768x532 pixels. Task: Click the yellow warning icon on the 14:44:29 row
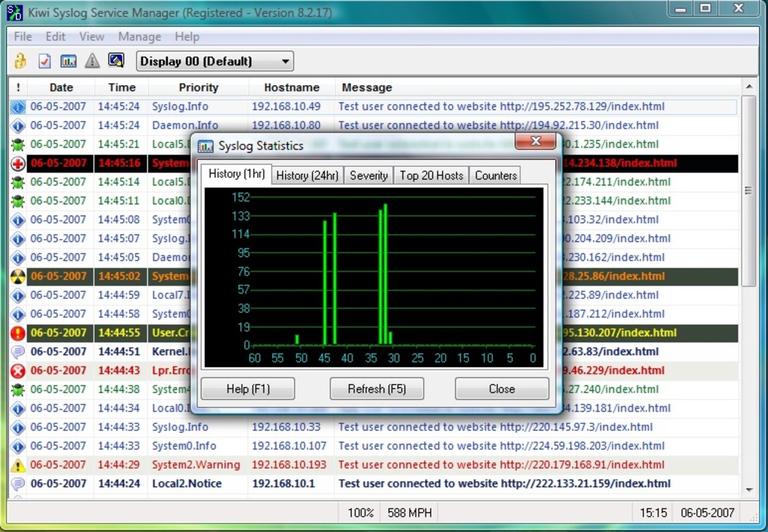point(18,465)
